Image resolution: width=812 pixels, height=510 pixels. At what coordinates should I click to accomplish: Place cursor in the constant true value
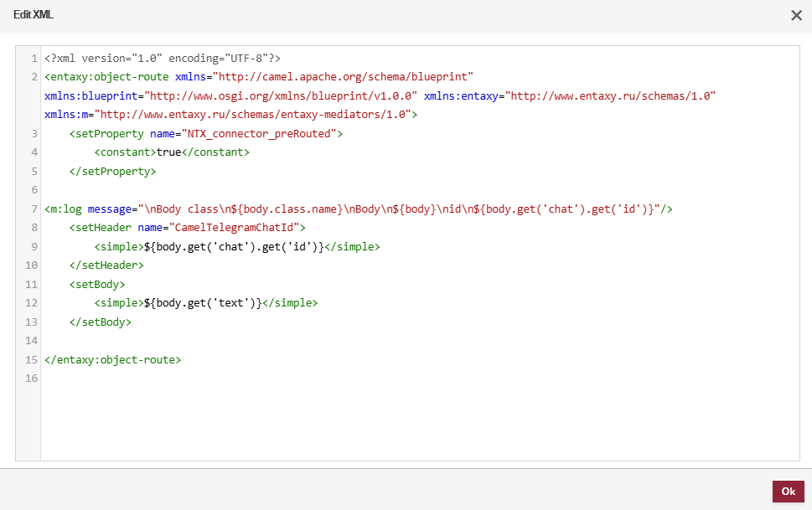tap(169, 152)
